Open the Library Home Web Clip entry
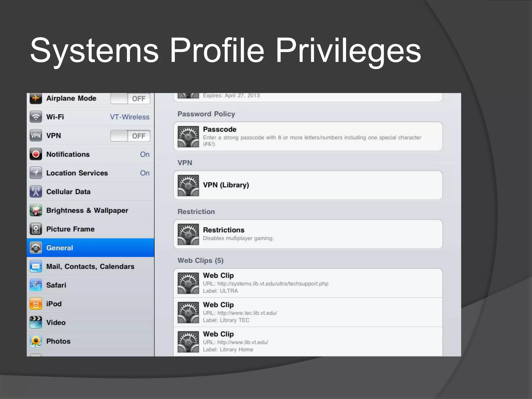 point(308,342)
